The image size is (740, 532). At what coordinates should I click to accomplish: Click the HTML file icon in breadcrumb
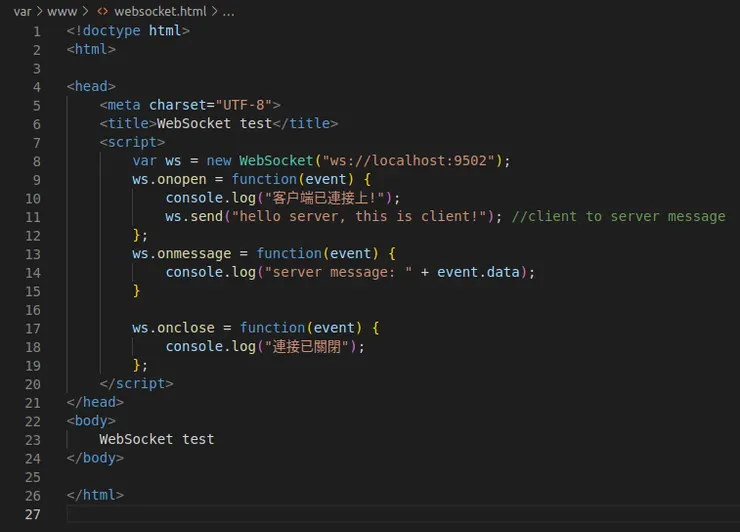(x=102, y=11)
